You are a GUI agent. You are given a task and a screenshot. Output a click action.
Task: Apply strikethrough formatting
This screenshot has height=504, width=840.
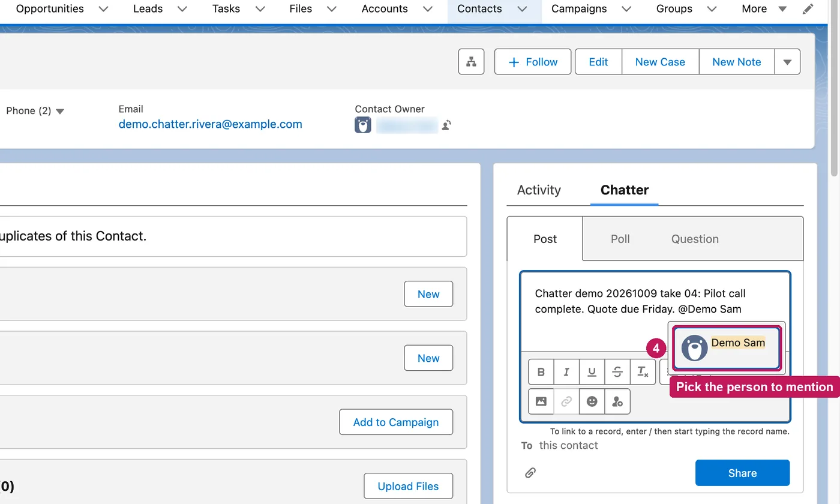617,372
